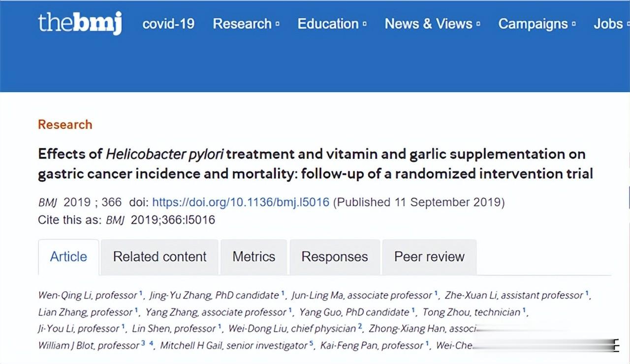Click affiliation superscript 5 after Gail
The image size is (630, 364).
(311, 344)
